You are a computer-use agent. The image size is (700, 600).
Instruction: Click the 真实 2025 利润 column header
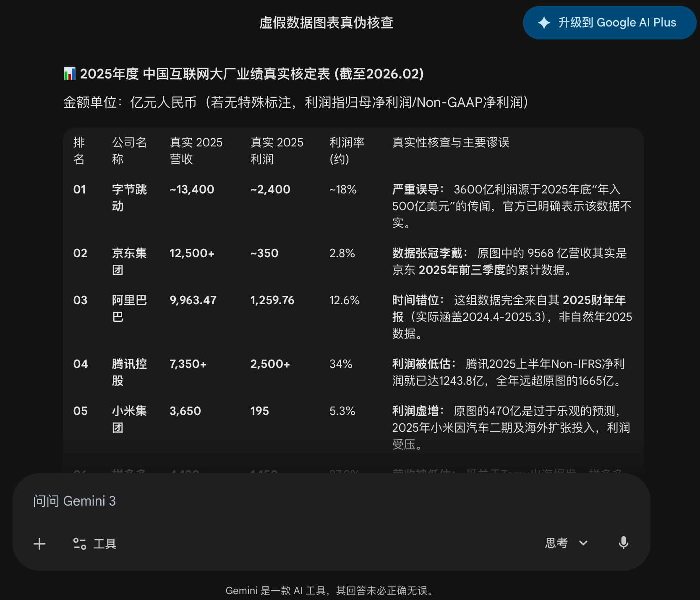[x=277, y=151]
